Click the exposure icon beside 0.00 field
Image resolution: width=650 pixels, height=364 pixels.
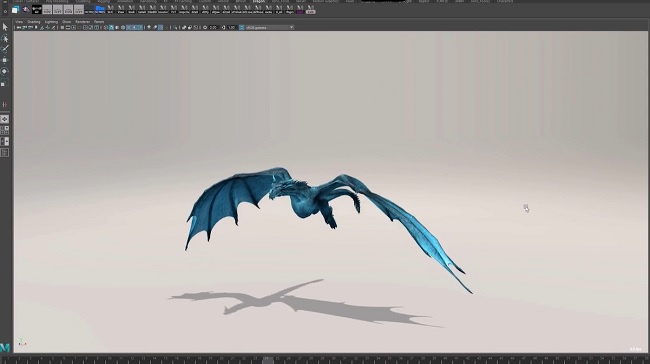click(205, 27)
